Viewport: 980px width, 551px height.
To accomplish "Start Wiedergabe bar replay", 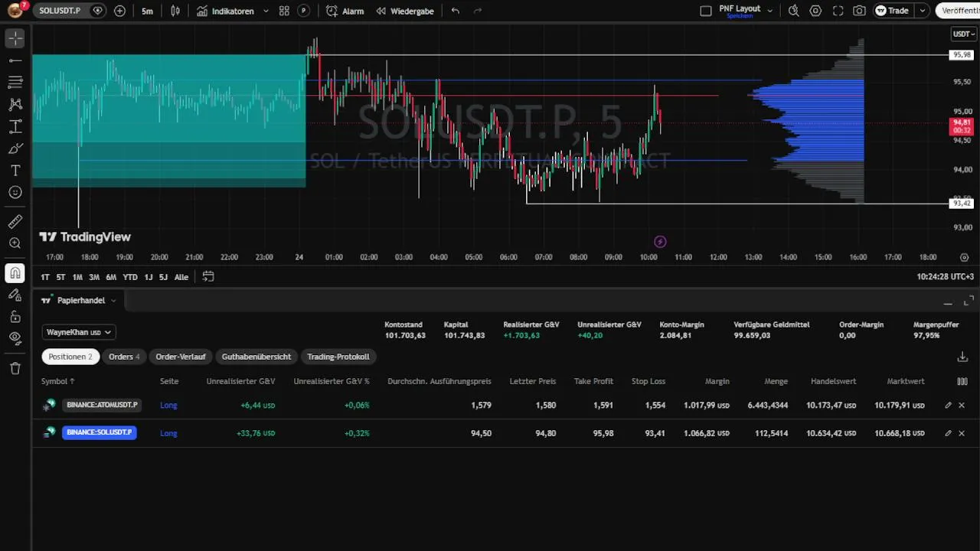I will click(405, 11).
